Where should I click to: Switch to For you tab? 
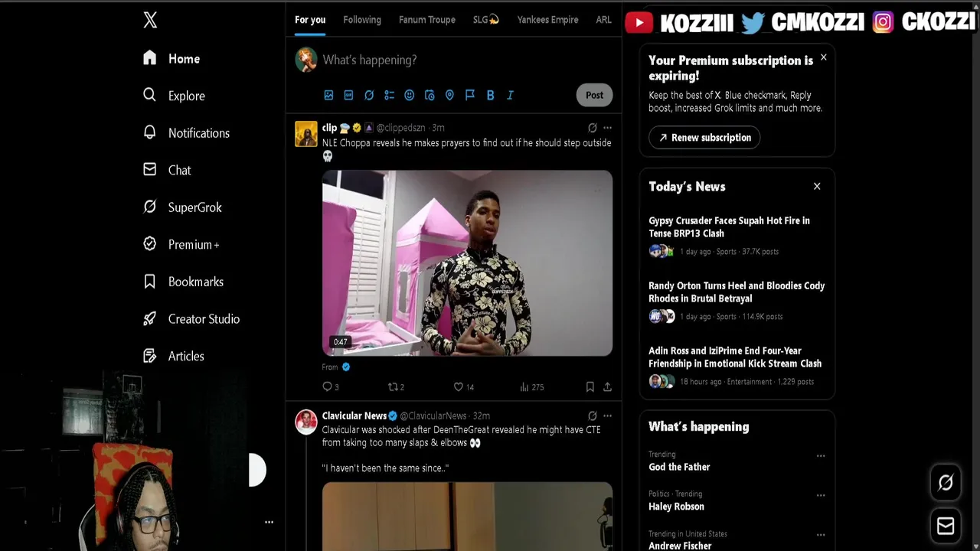point(310,20)
